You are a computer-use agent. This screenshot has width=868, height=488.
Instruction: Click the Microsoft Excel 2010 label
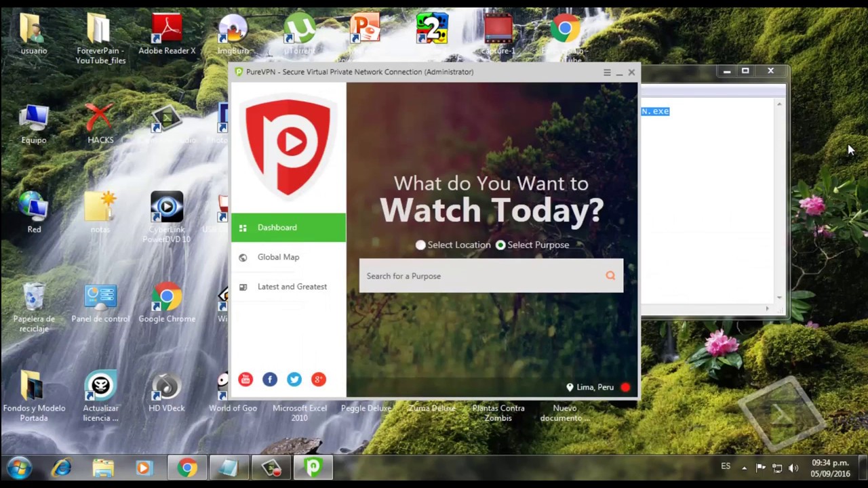[299, 413]
